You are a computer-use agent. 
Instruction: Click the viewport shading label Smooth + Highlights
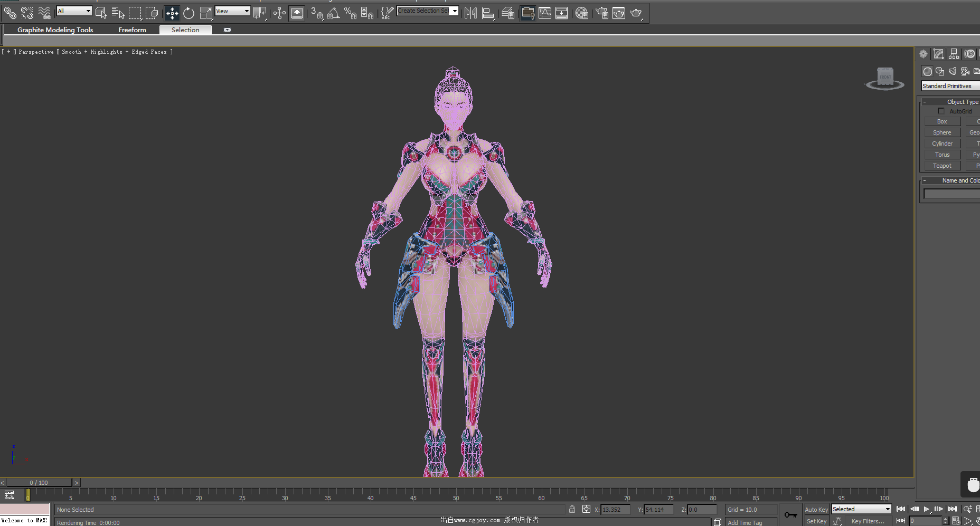tap(92, 52)
